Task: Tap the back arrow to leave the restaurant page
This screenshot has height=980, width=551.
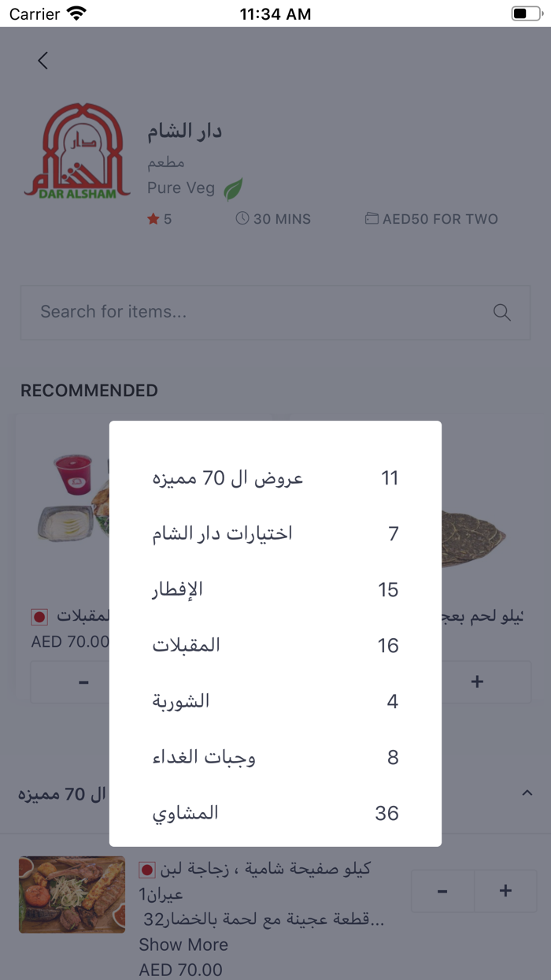Action: [x=43, y=60]
